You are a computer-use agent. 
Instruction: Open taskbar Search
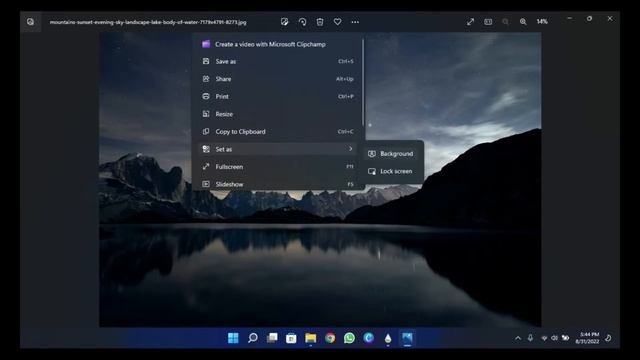tap(253, 338)
